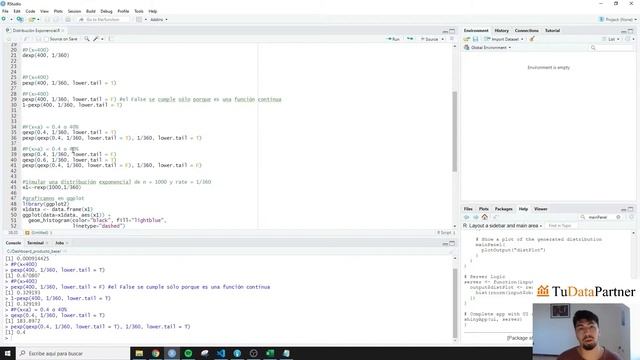Click the workspace panes grid icon
The image size is (640, 360).
(139, 19)
